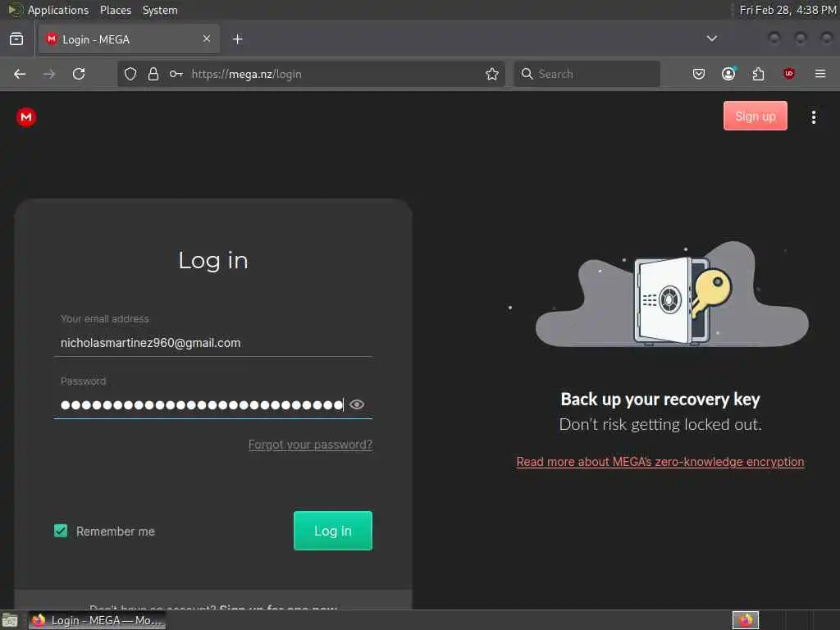Open the Extensions puzzle icon
Viewport: 840px width, 630px height.
point(759,74)
